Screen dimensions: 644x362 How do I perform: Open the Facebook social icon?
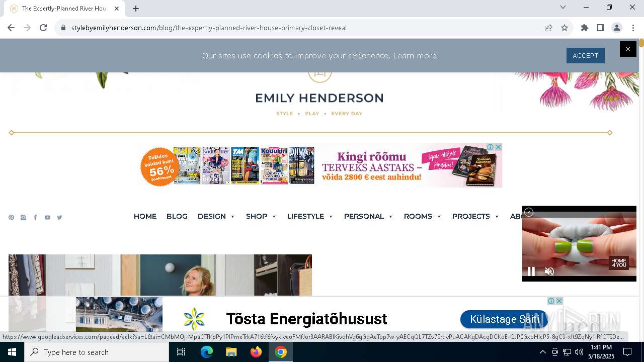[35, 218]
